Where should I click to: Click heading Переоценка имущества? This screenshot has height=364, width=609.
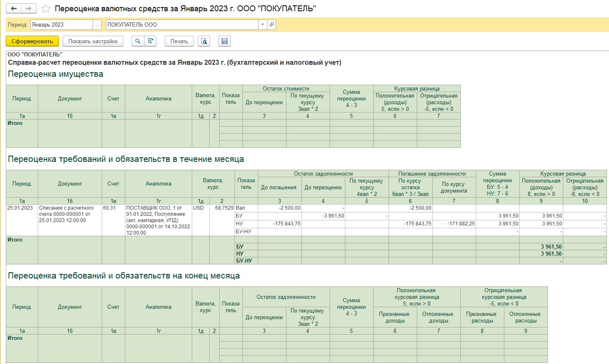click(56, 74)
